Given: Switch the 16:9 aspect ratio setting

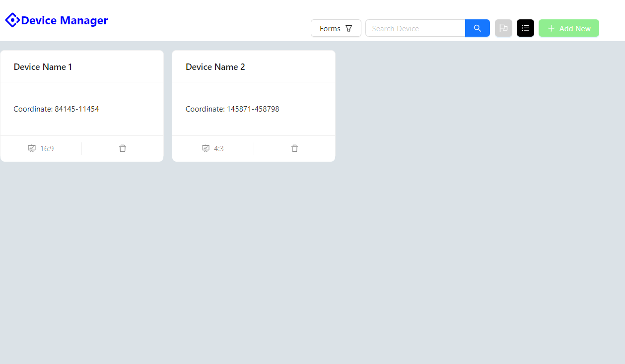Looking at the screenshot, I should pos(41,148).
